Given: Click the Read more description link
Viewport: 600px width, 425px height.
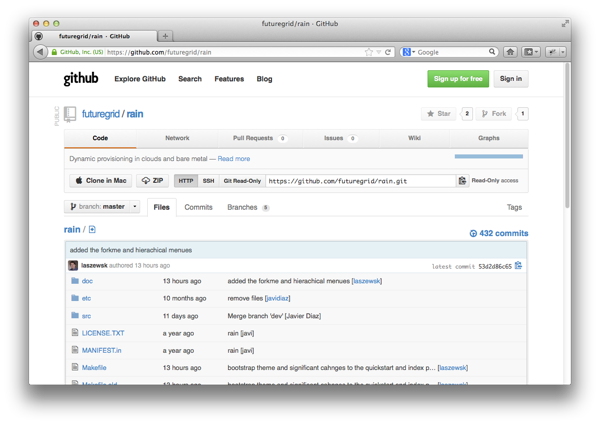Looking at the screenshot, I should click(x=234, y=159).
